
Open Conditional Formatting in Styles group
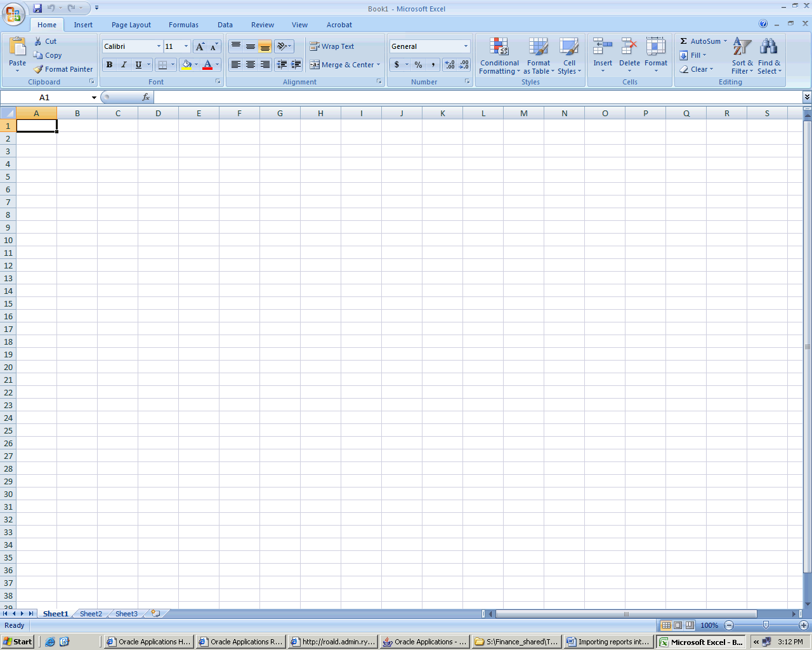coord(499,56)
